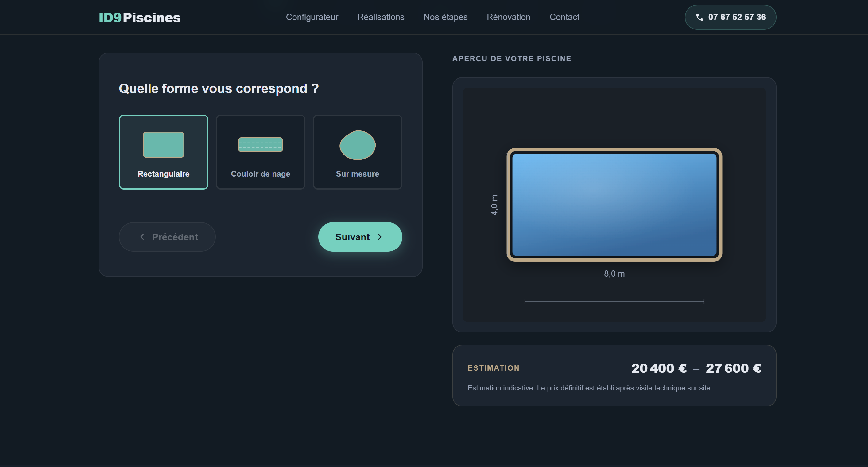Click the rectangular pool shape icon
Viewport: 868px width, 467px height.
tap(163, 145)
